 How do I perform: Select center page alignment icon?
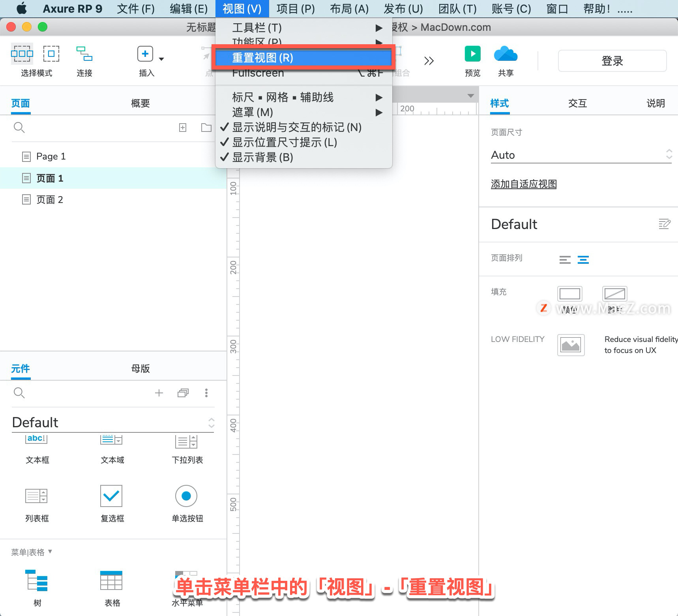pos(583,259)
